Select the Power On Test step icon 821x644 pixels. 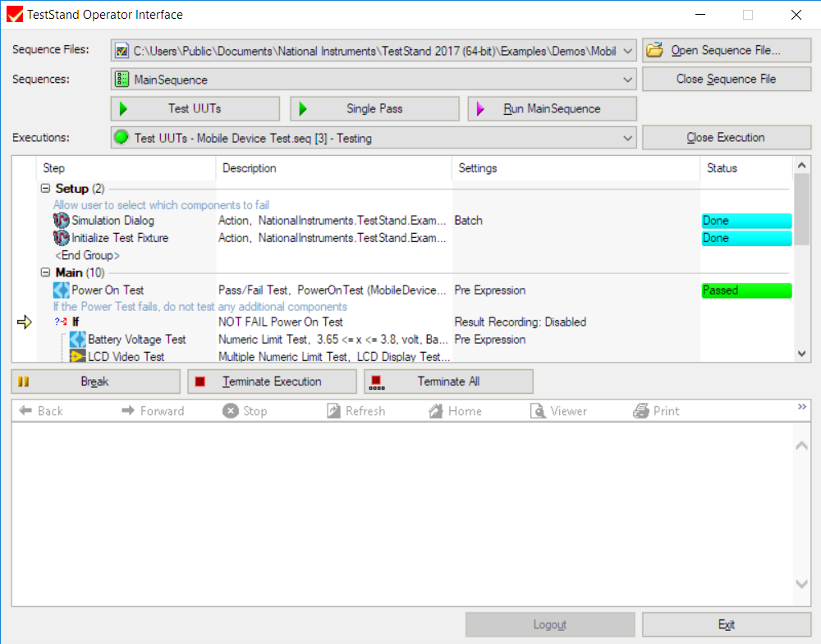tap(62, 290)
